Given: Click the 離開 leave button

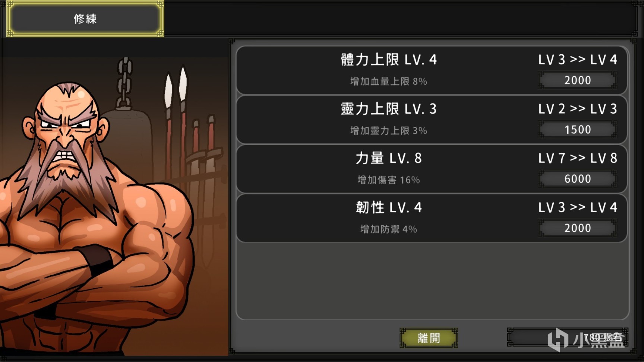Looking at the screenshot, I should 429,338.
